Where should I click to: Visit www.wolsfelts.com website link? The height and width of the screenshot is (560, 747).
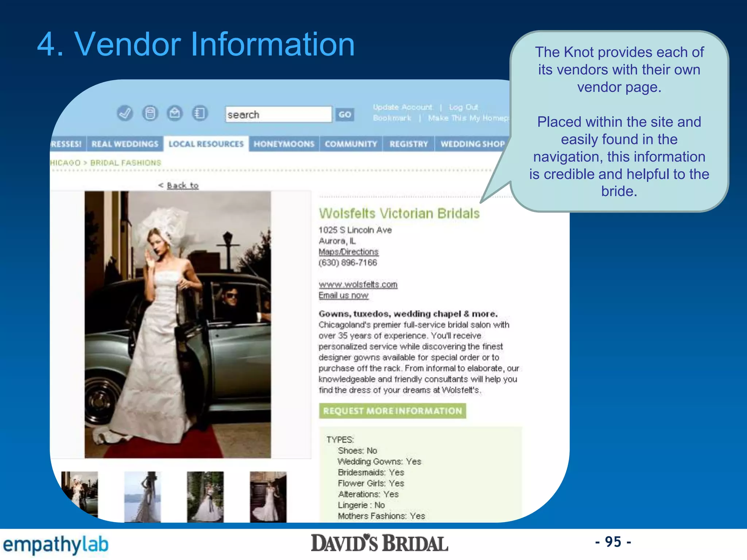coord(358,284)
